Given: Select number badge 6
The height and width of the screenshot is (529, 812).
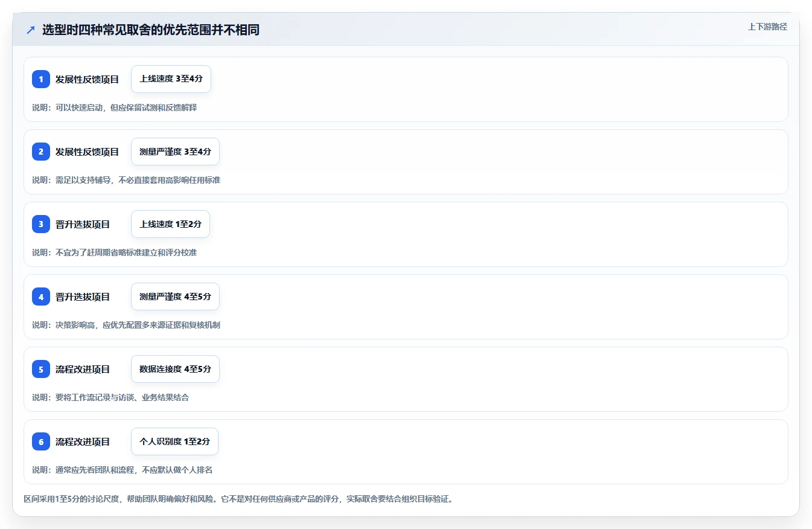Looking at the screenshot, I should (x=41, y=441).
